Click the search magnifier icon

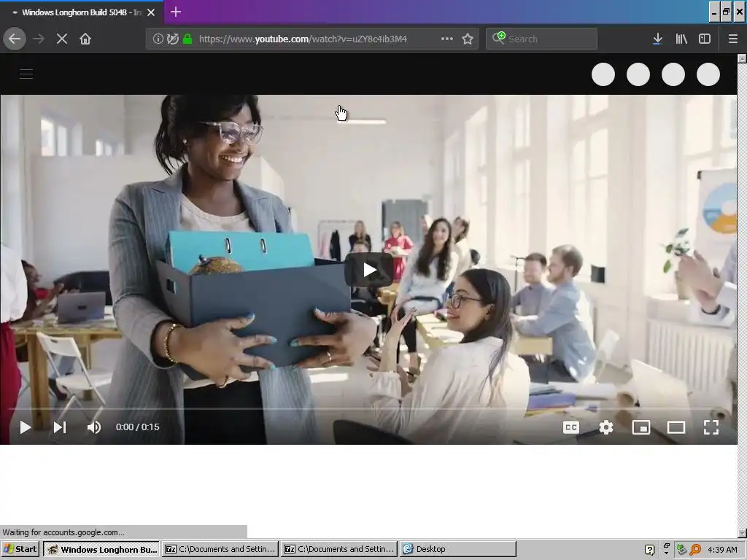498,38
